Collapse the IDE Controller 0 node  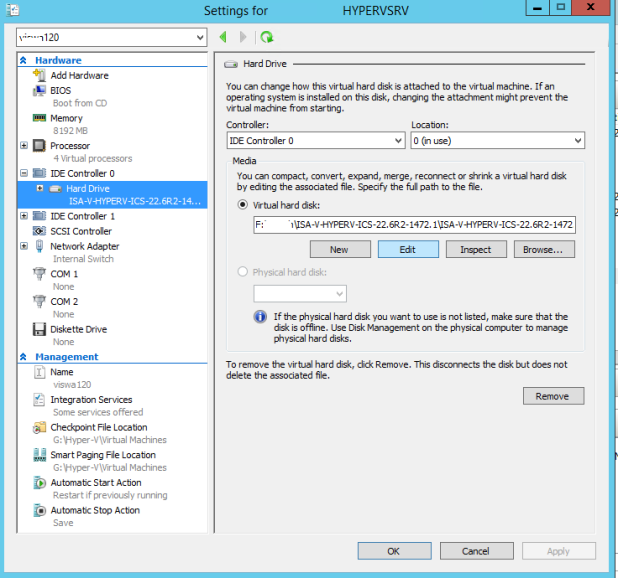point(24,173)
